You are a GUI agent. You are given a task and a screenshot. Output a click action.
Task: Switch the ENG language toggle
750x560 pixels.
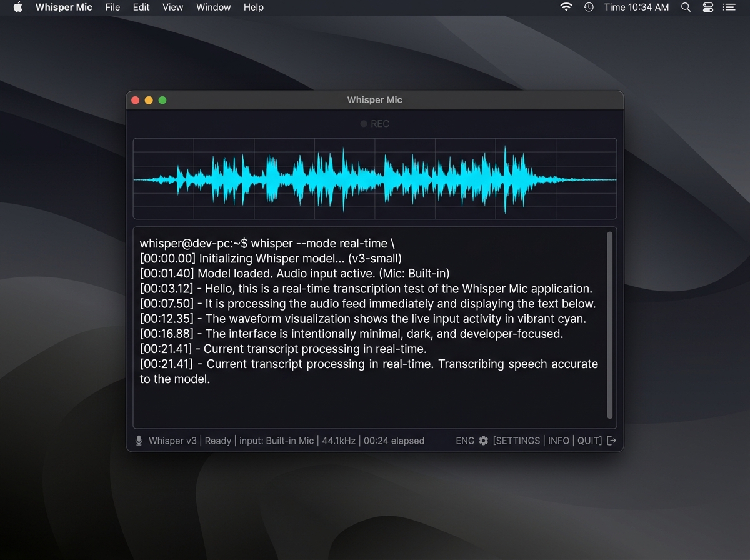(465, 441)
